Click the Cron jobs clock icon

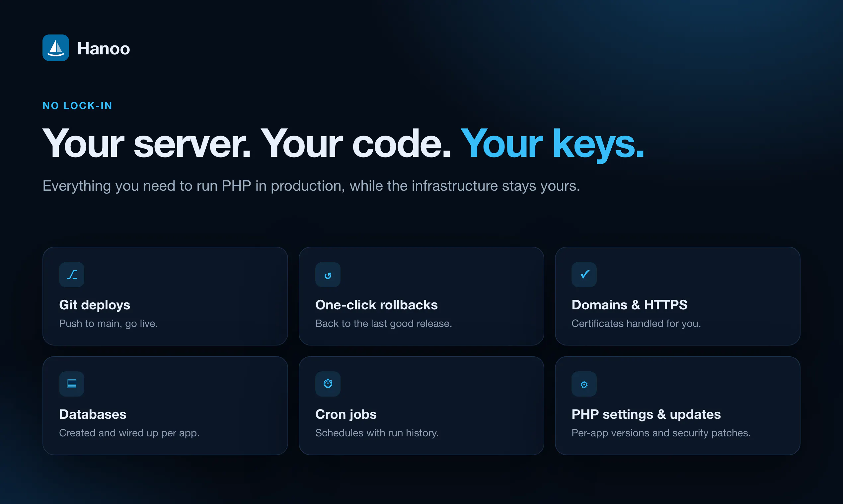point(328,384)
